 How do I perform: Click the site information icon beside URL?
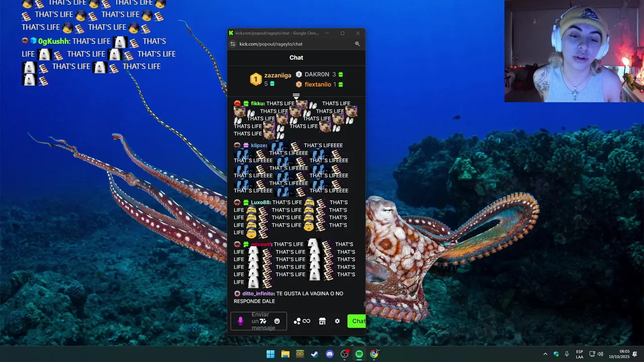tap(232, 44)
